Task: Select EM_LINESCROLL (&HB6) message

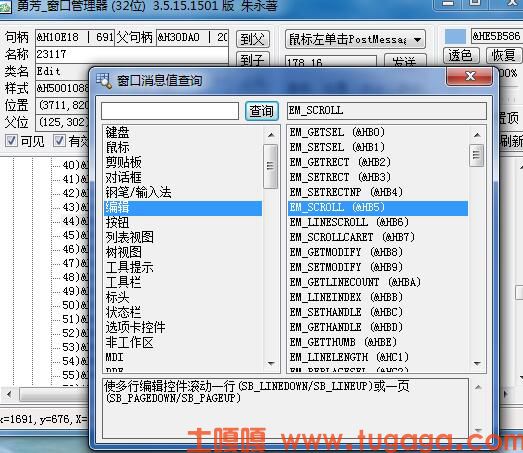Action: (378, 222)
